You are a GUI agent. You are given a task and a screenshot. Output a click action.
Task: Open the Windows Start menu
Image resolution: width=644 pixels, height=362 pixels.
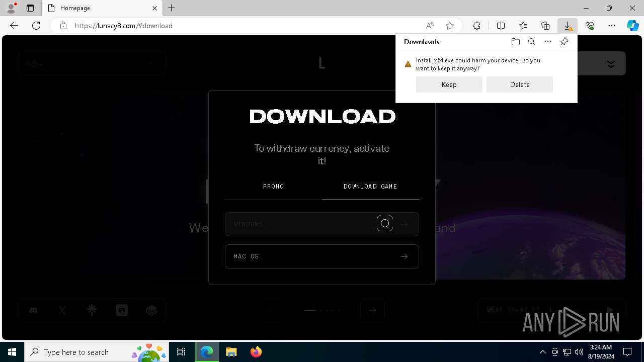12,352
